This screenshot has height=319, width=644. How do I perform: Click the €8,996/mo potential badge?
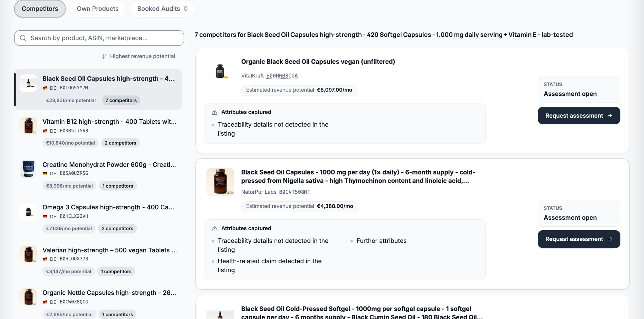coord(69,186)
